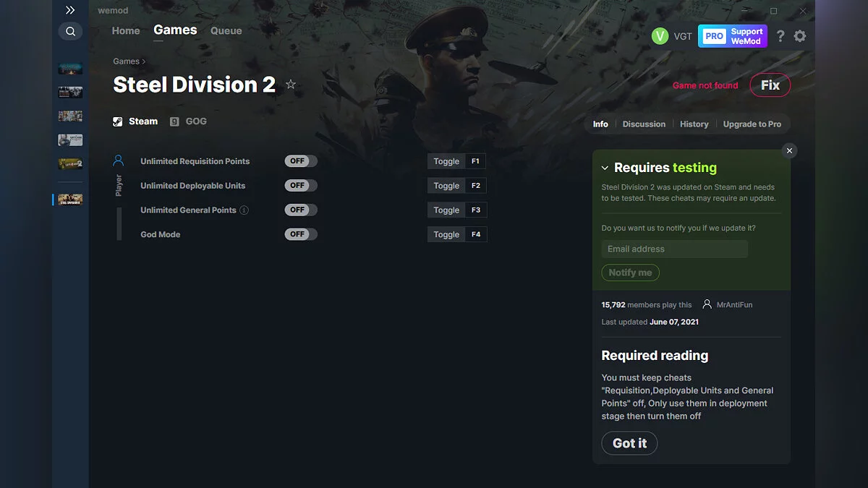868x488 pixels.
Task: Open the help question mark icon
Action: click(x=780, y=36)
